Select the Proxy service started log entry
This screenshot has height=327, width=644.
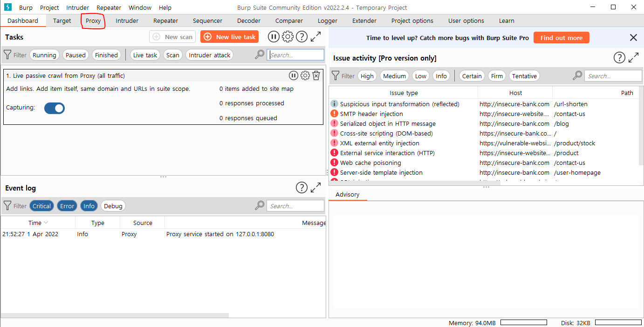point(163,234)
